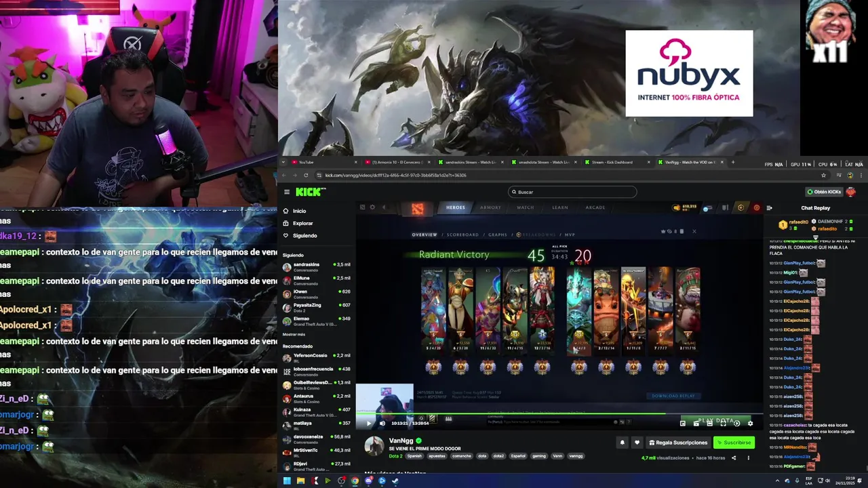Open Siguiendo in Kick sidebar
The height and width of the screenshot is (488, 868).
(x=304, y=235)
